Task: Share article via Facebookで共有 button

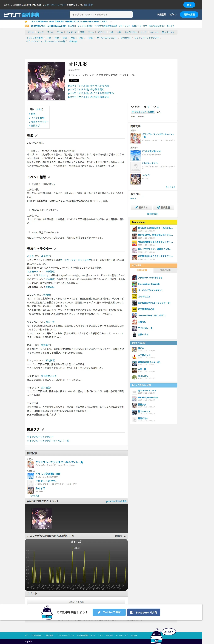Action: point(144,612)
